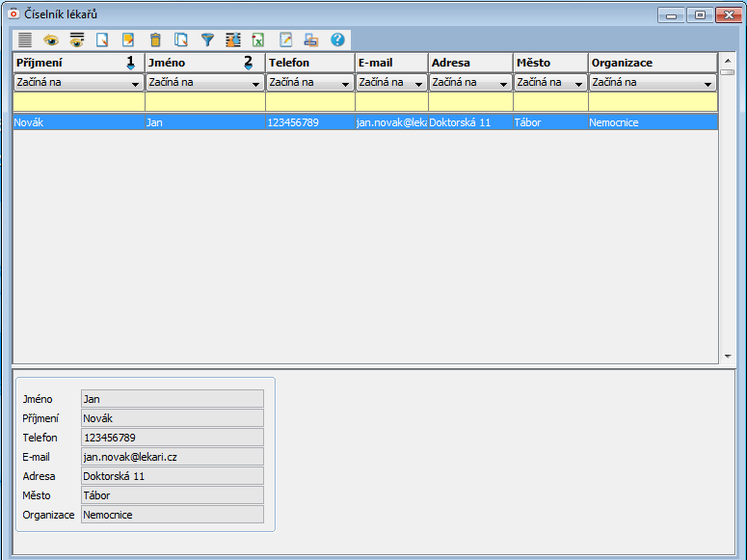This screenshot has width=747, height=560.
Task: Click the eye with lines icon
Action: [x=77, y=40]
